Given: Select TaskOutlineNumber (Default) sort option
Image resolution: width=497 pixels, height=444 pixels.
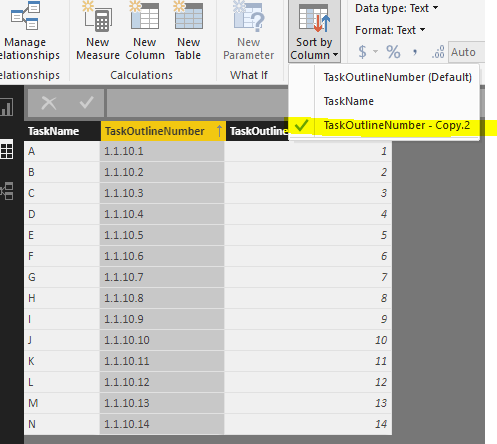Looking at the screenshot, I should tap(384, 77).
